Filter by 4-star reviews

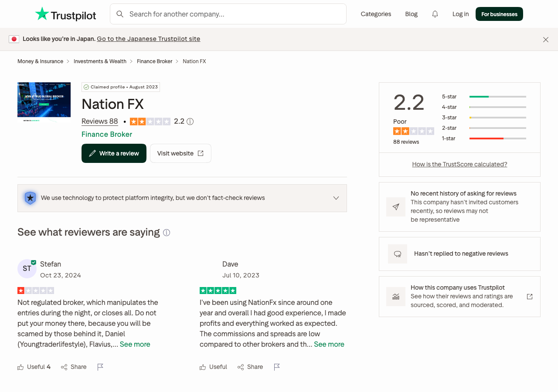coord(484,107)
